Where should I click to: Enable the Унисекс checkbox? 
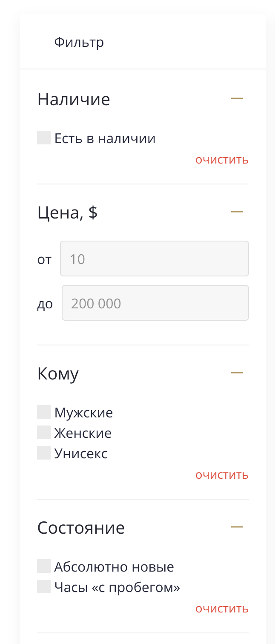coord(44,453)
